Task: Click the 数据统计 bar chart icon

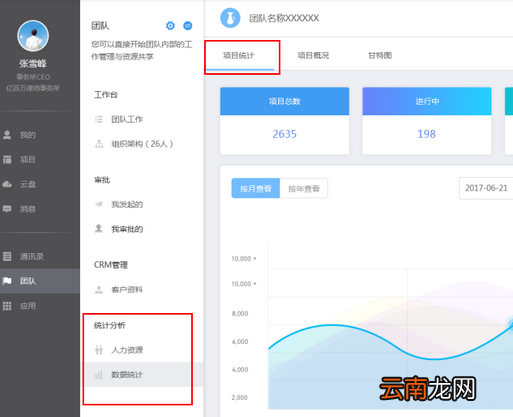Action: point(99,375)
